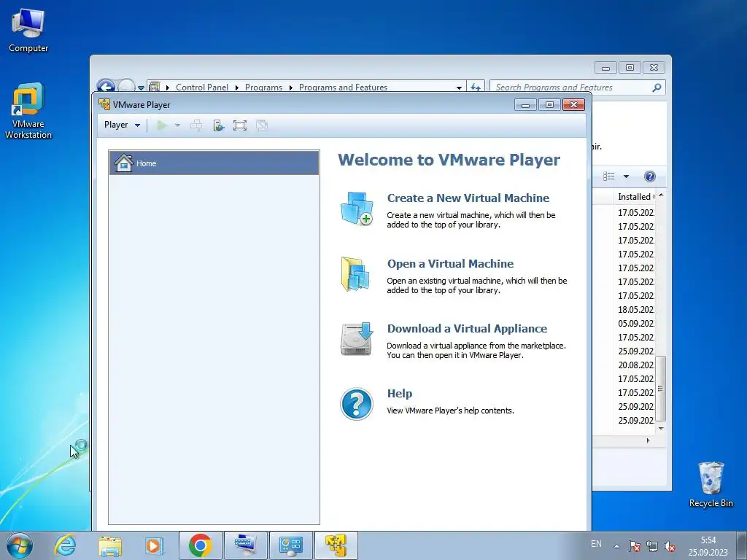Click Open a Virtual Machine link

pos(450,264)
